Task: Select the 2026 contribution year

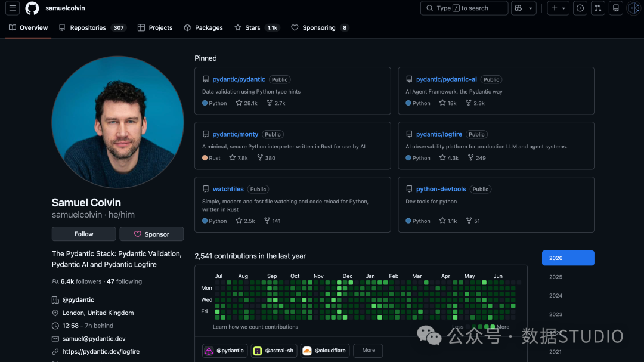Action: [568, 258]
